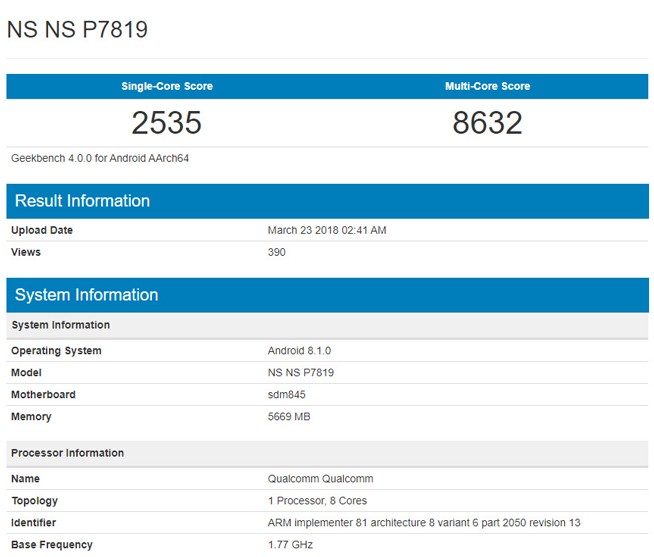654x557 pixels.
Task: Click the Multi-Core Score header
Action: [487, 86]
